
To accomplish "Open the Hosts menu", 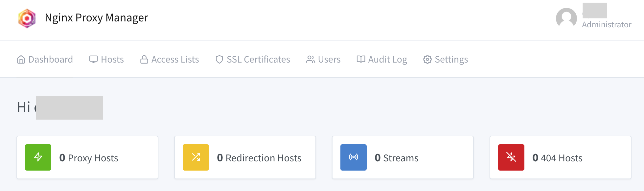I will [106, 59].
